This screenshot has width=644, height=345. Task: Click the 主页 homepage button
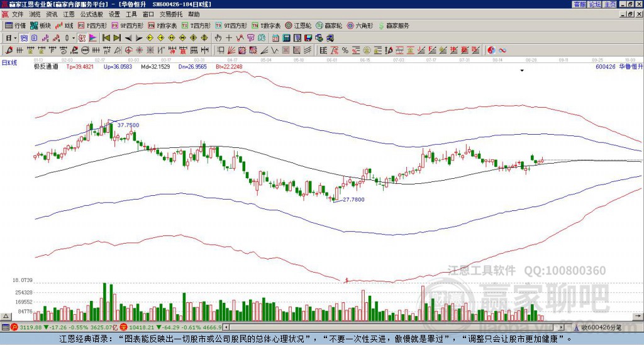point(609,4)
